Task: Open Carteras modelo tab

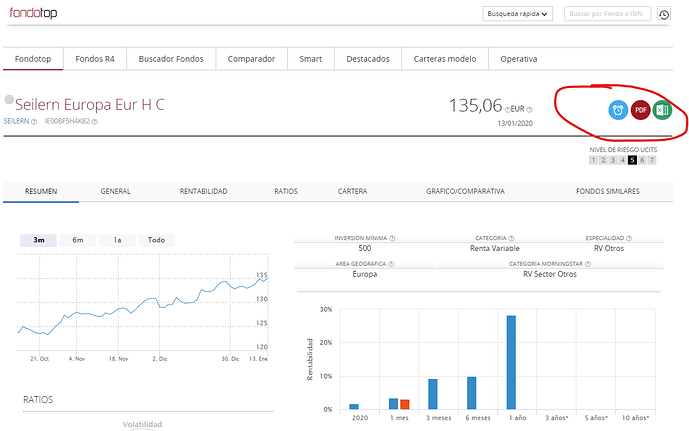Action: click(x=445, y=59)
